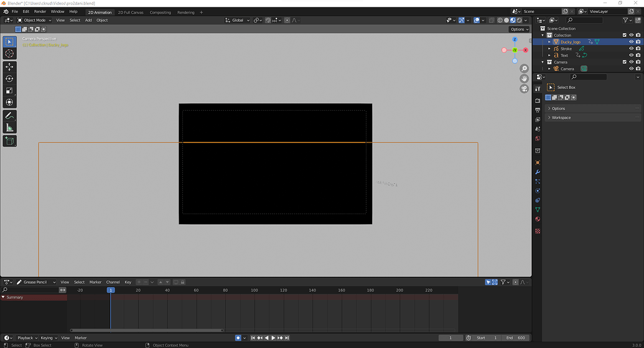Switch to 2D Full Canvas workspace tab
Image resolution: width=644 pixels, height=348 pixels.
tap(131, 12)
